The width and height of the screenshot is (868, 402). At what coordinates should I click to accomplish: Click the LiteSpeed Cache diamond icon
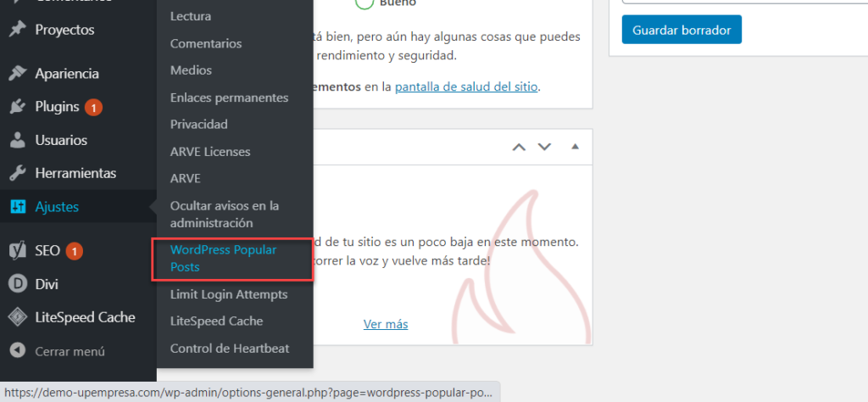pos(18,317)
